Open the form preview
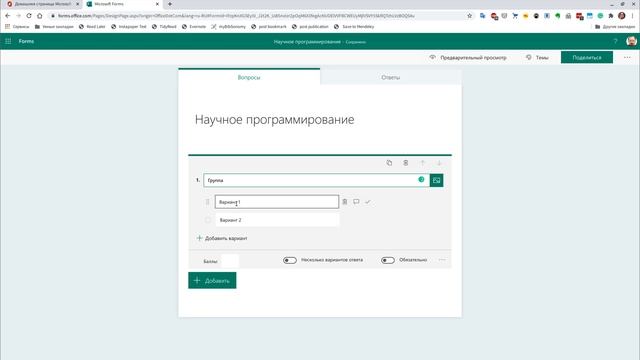This screenshot has height=360, width=640. (468, 58)
